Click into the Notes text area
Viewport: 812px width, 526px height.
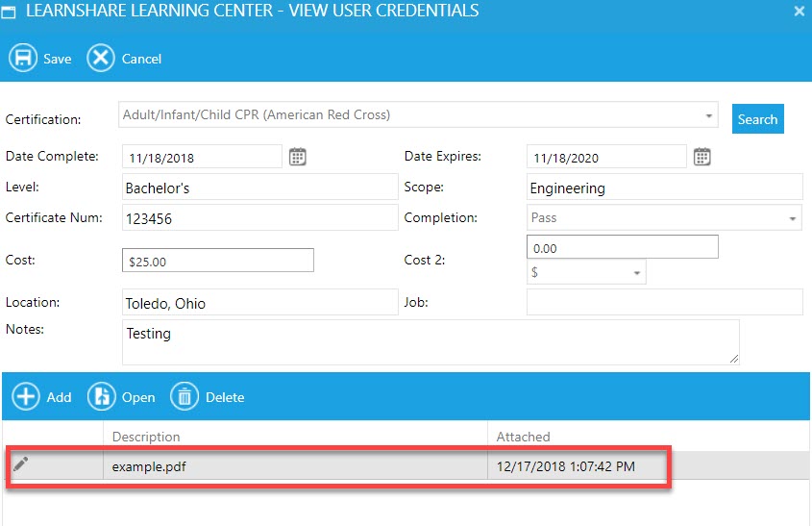click(x=430, y=342)
